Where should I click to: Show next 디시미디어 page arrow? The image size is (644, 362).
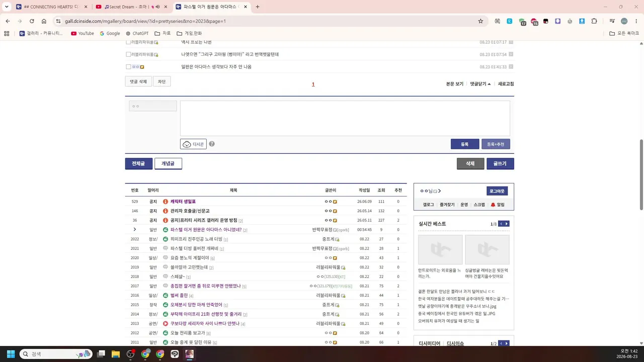pos(507,343)
